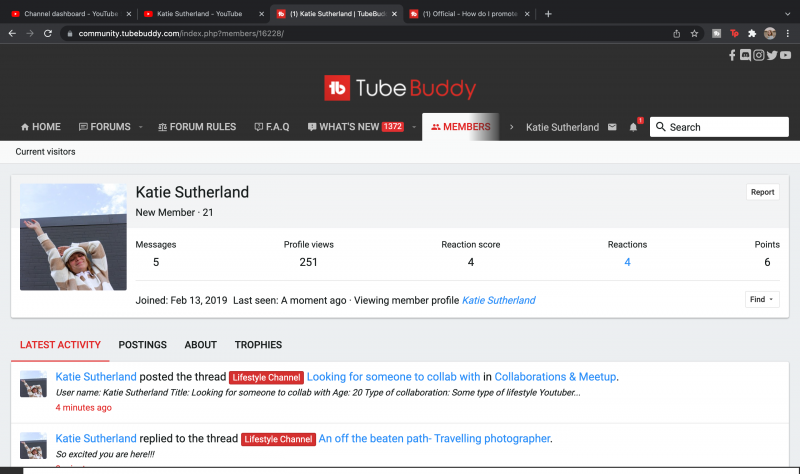Viewport: 800px width, 474px height.
Task: Click Katie Sutherland's large profile picture
Action: click(73, 237)
